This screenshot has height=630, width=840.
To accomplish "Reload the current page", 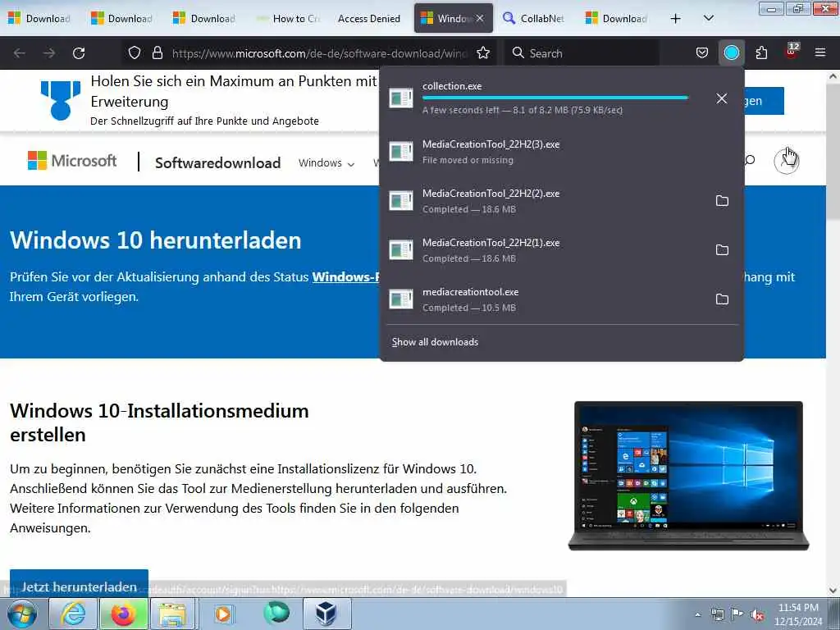I will (x=79, y=53).
